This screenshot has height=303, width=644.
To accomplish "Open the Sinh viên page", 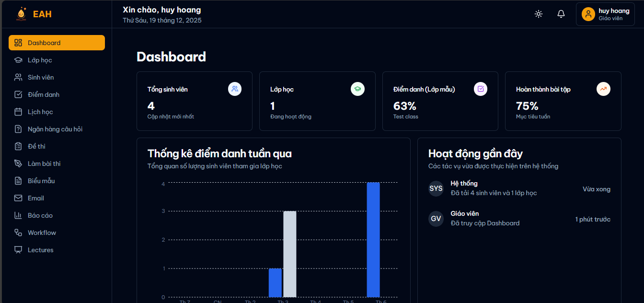I will tap(57, 77).
